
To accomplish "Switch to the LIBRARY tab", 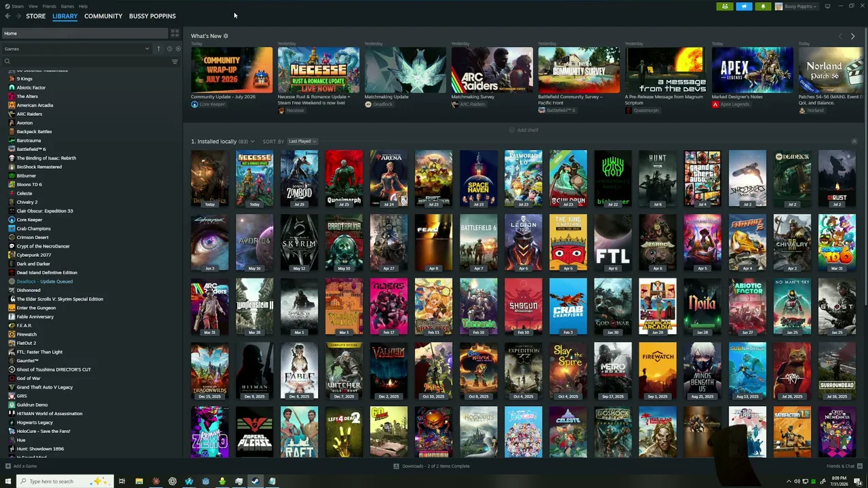I will click(65, 16).
